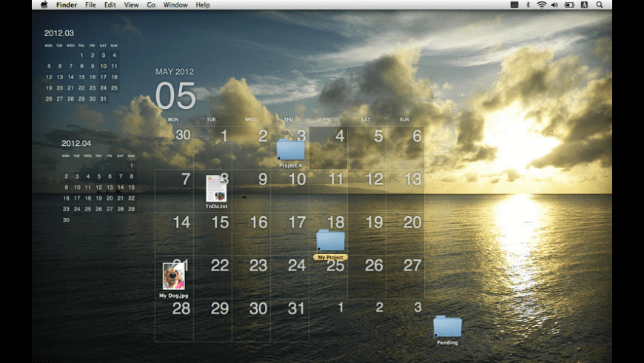Click the battery status icon

(570, 4)
